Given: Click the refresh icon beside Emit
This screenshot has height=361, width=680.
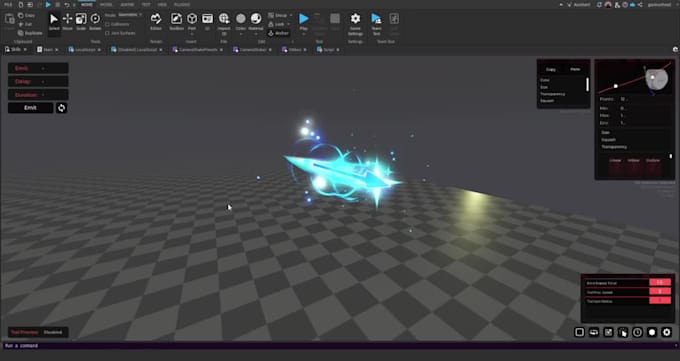Looking at the screenshot, I should tap(61, 108).
